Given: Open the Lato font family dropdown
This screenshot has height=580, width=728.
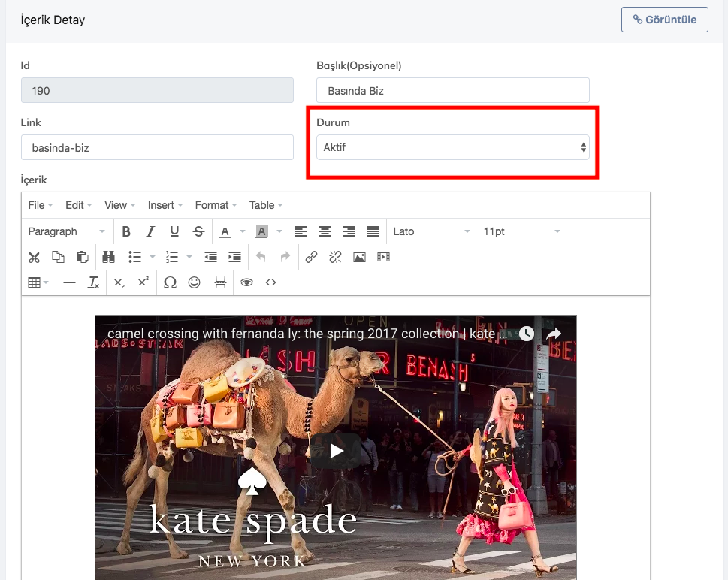Looking at the screenshot, I should pyautogui.click(x=431, y=231).
